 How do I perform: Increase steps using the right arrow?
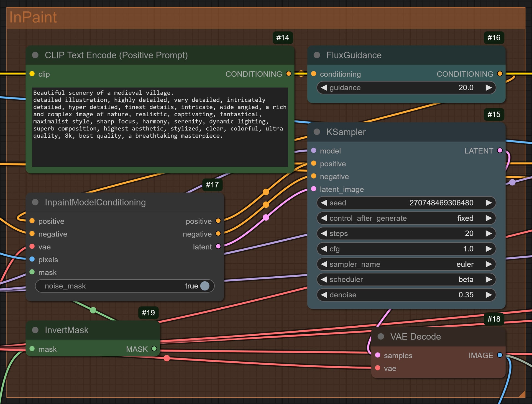click(x=489, y=233)
